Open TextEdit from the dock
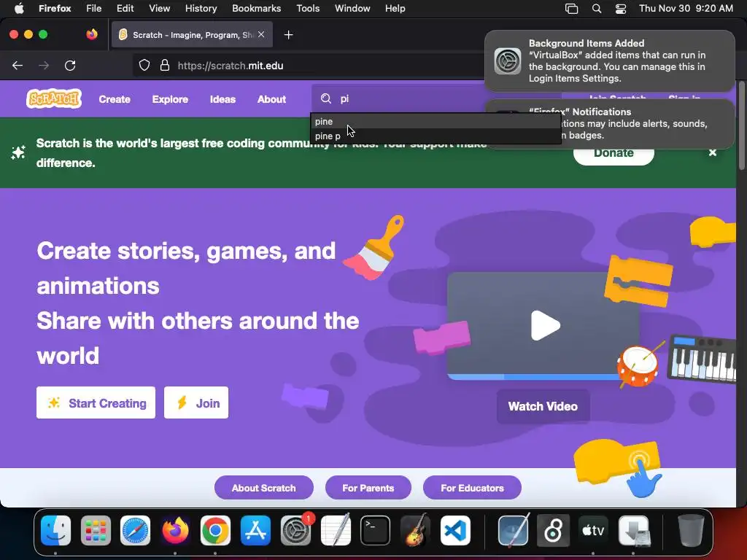This screenshot has width=747, height=560. [x=336, y=530]
